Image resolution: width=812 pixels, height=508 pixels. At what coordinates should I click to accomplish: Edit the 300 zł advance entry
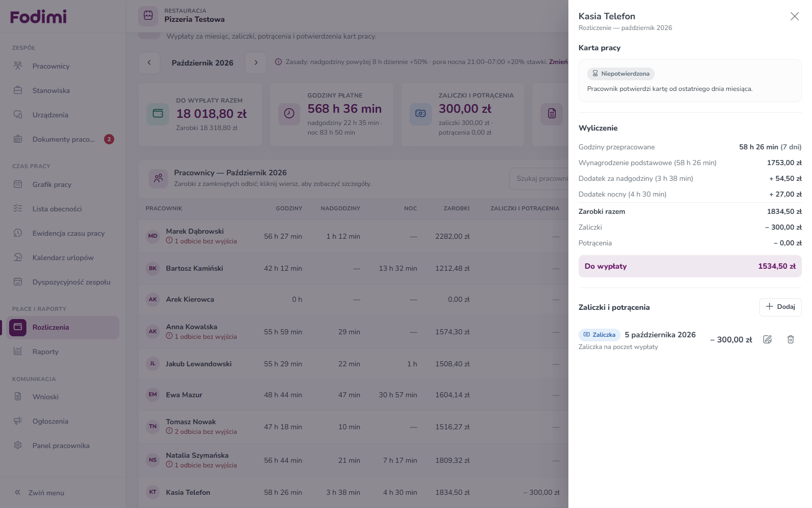coord(767,339)
